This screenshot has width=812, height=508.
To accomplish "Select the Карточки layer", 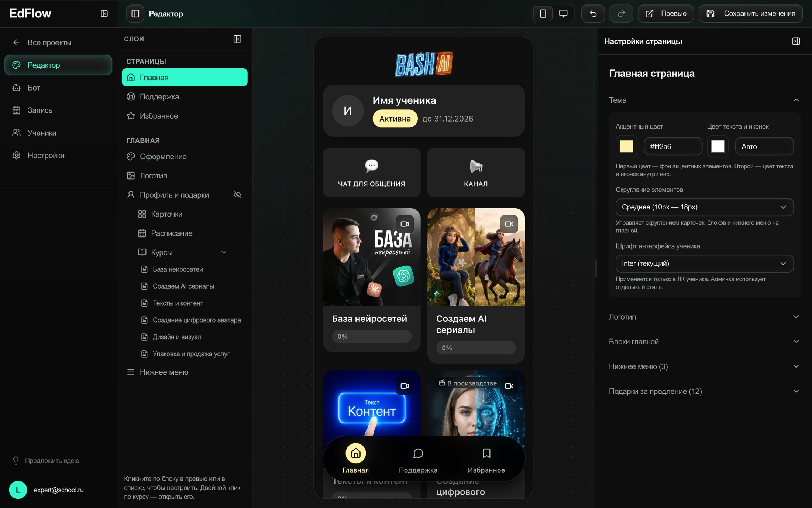I will [190, 214].
